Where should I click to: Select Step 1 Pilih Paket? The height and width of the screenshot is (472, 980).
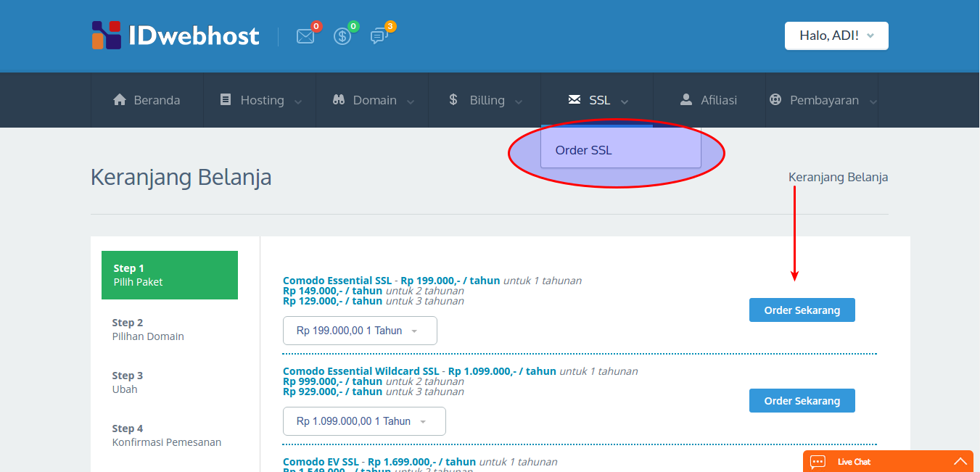point(170,275)
